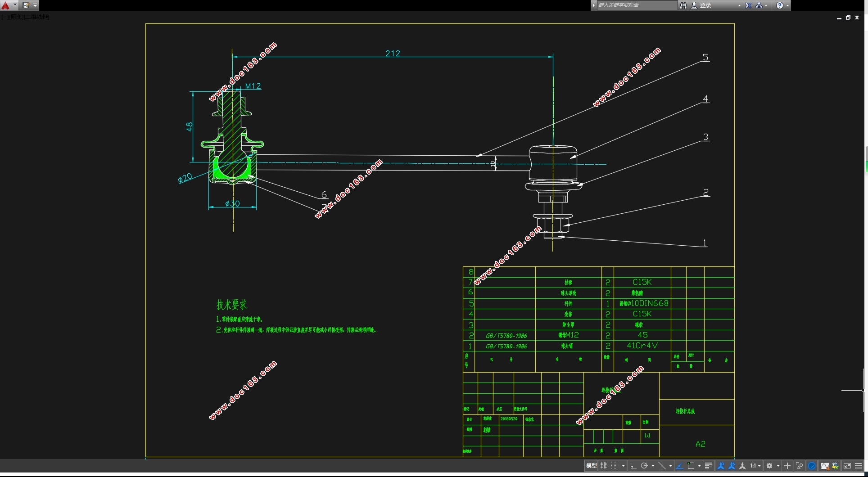Open the AutoCAD application menu (red A)
The image size is (868, 477).
(x=5, y=5)
